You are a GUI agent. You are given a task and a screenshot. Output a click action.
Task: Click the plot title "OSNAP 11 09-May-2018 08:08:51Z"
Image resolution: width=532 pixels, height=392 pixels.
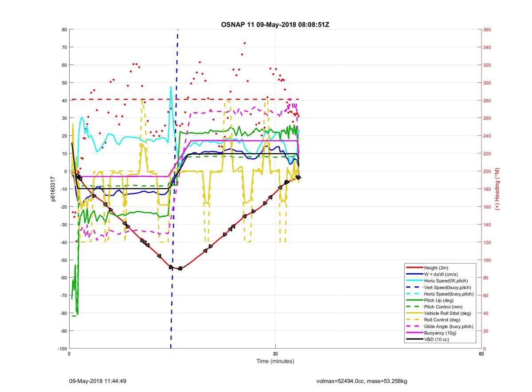(275, 24)
